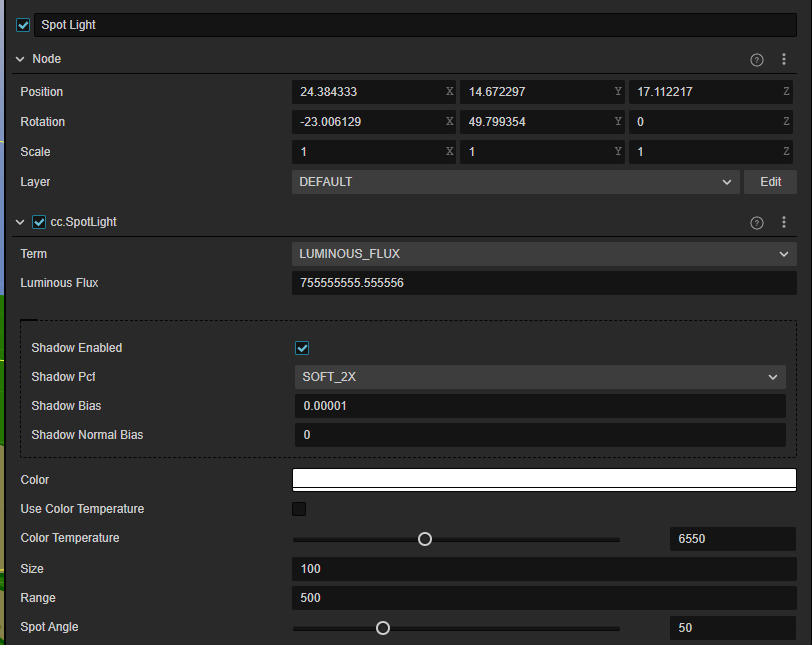Screen dimensions: 812x645
Task: Click the Shadow Normal Bias label
Action: pyautogui.click(x=87, y=435)
